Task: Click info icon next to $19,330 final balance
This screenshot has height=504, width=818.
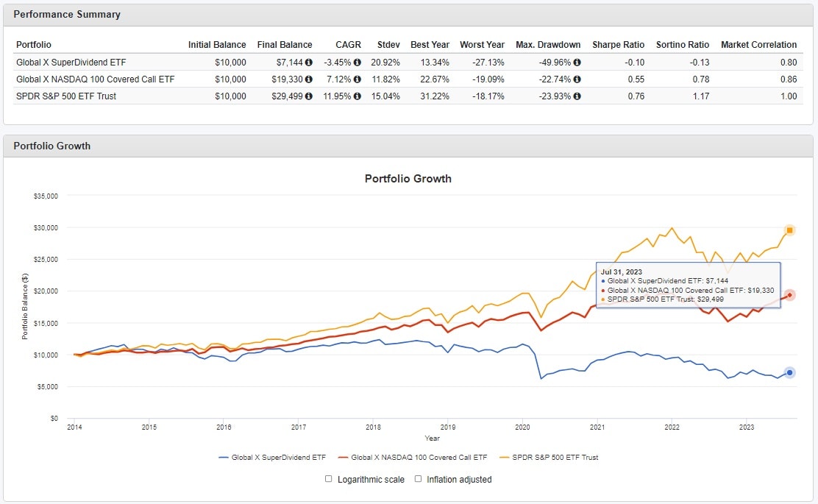Action: (x=309, y=79)
